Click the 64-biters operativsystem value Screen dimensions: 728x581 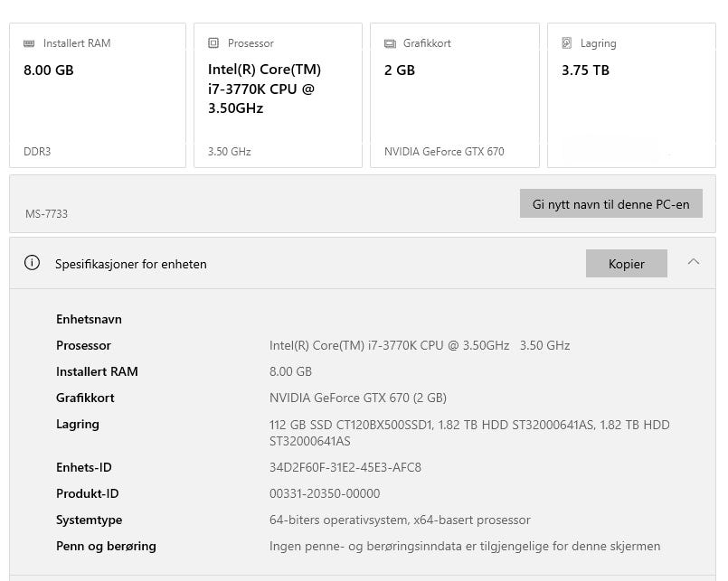[400, 520]
